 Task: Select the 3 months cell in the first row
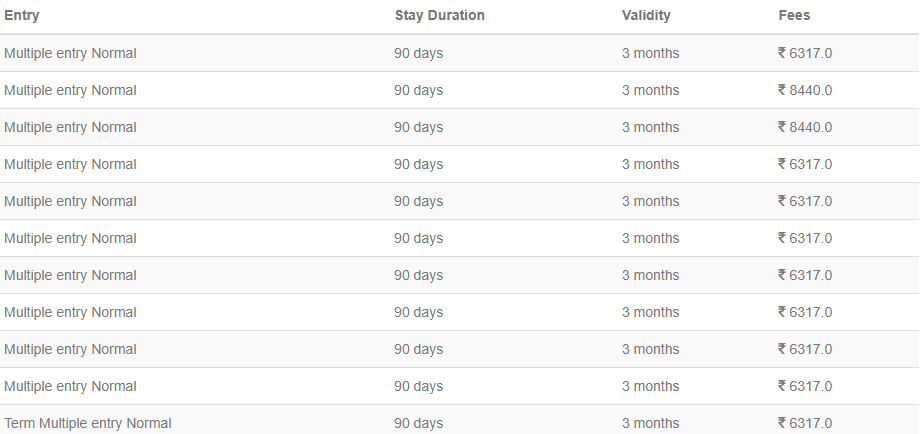coord(650,53)
